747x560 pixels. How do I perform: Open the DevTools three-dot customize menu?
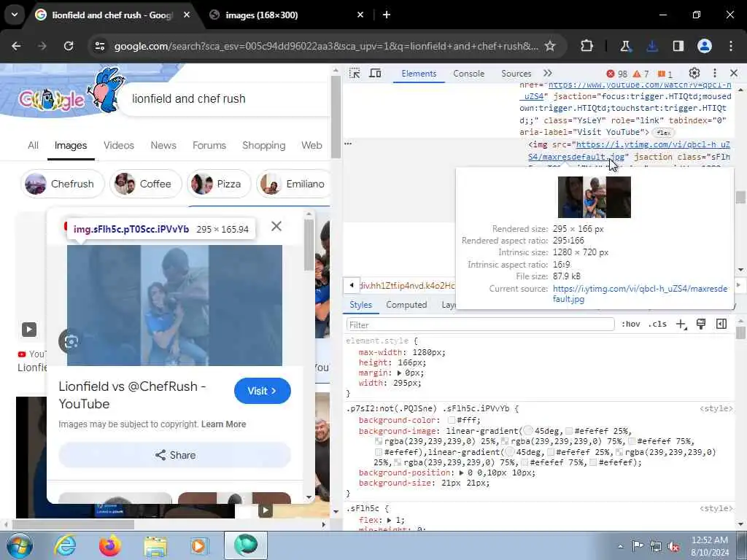tap(715, 74)
